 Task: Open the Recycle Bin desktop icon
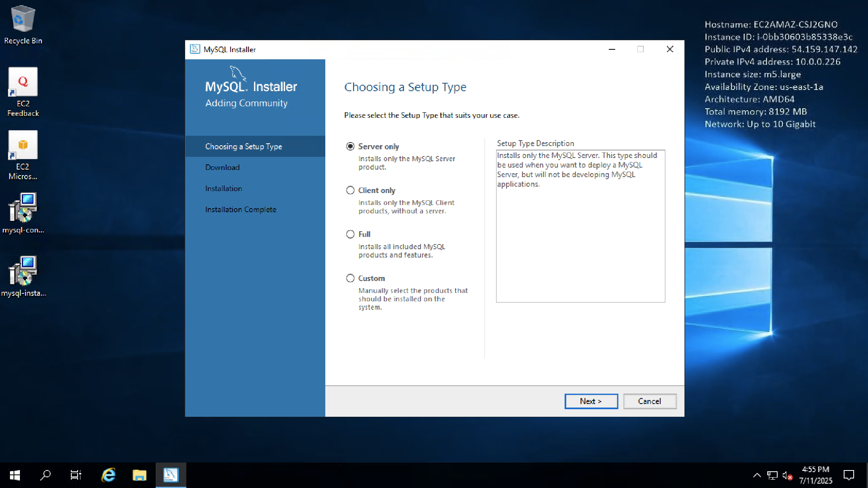(23, 25)
